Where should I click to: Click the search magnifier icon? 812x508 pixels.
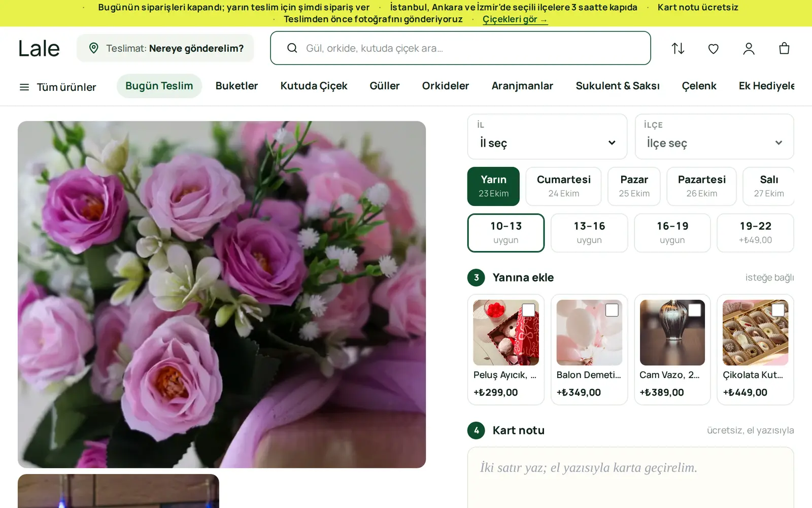tap(292, 48)
